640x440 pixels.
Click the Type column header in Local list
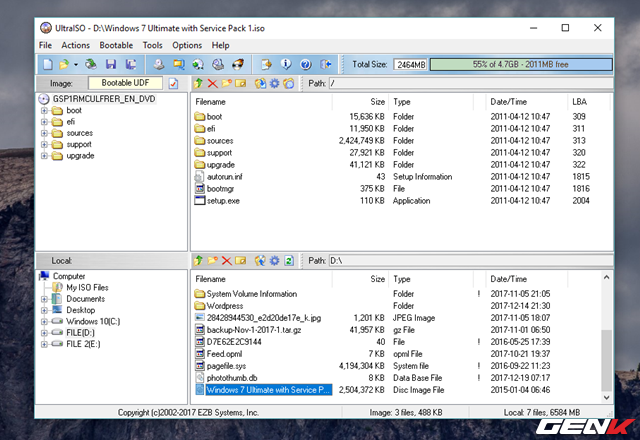431,279
